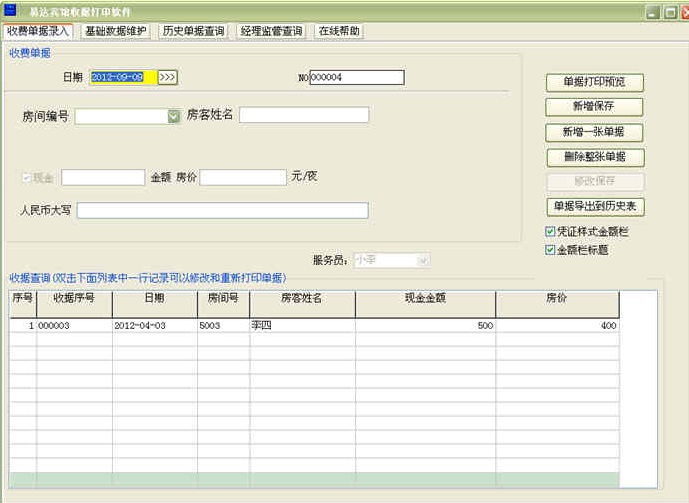
Task: Minimize the application window
Action: point(652,12)
